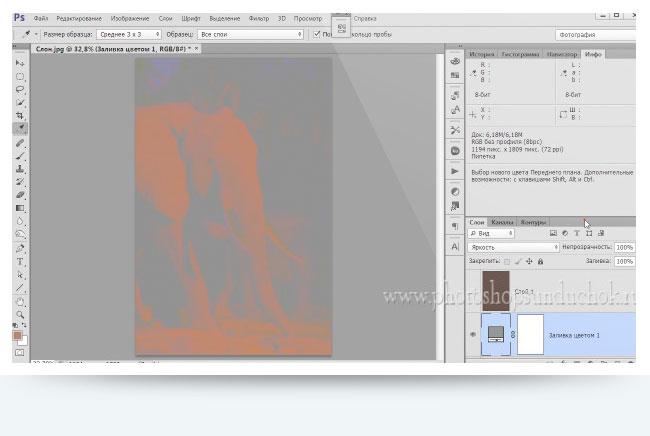Image resolution: width=650 pixels, height=436 pixels.
Task: Toggle lock transparent pixels
Action: (x=507, y=262)
